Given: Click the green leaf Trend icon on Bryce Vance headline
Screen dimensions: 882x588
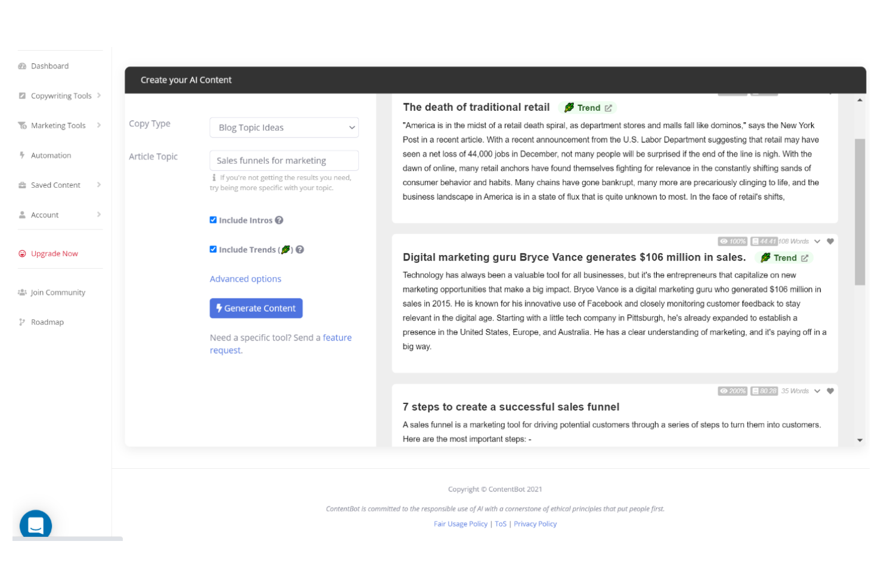Looking at the screenshot, I should click(766, 257).
